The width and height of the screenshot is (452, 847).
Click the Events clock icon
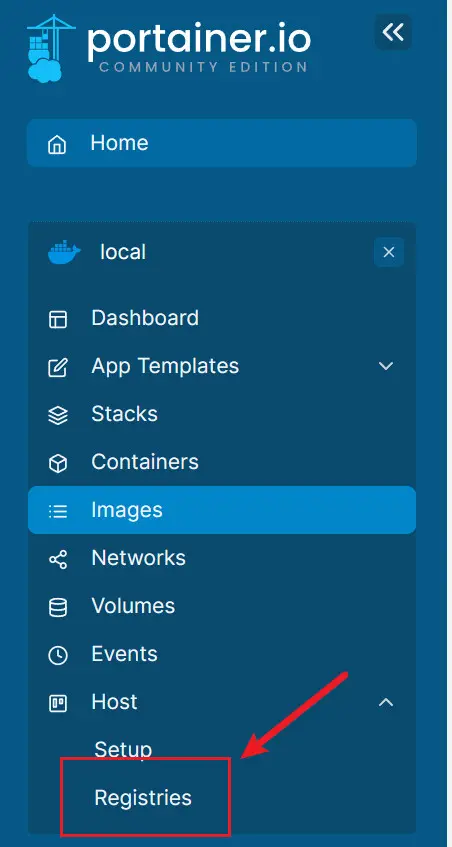(x=58, y=655)
